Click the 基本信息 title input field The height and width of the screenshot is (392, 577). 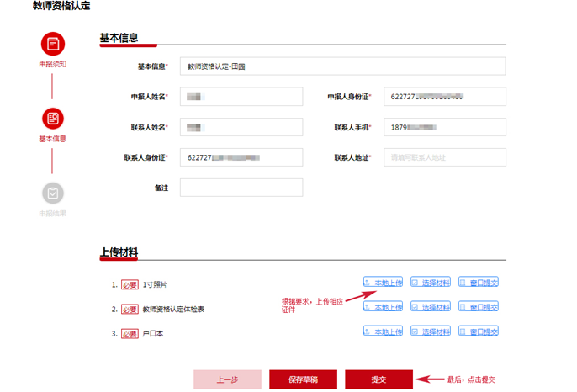(342, 66)
